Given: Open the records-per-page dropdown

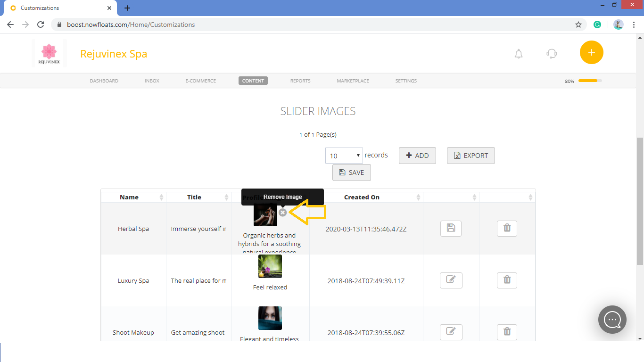Looking at the screenshot, I should pyautogui.click(x=344, y=156).
